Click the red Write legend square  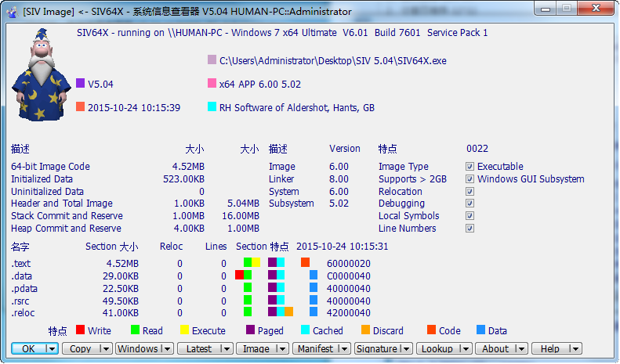pos(79,330)
